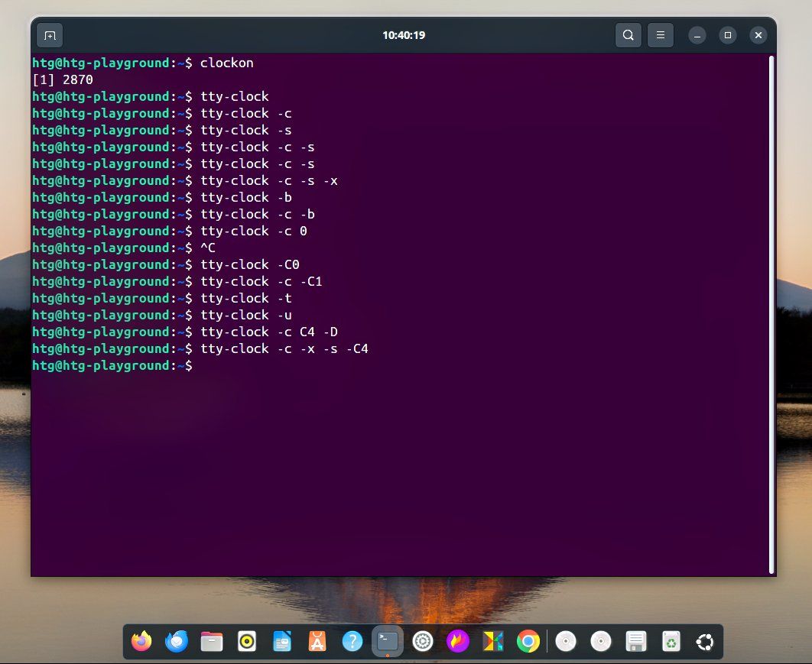Click the 'tty-clock -c C4 -D' line
The height and width of the screenshot is (664, 812).
coord(185,332)
